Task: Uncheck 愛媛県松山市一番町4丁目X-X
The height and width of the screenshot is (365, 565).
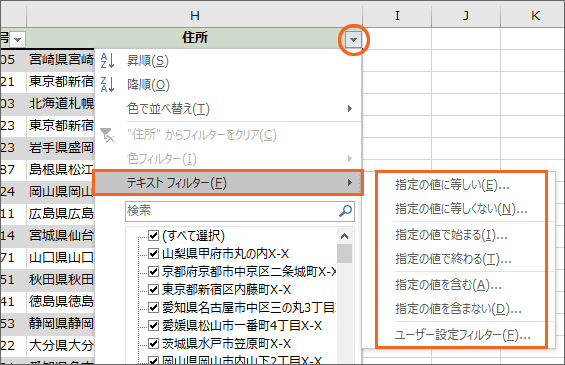Action: [154, 325]
